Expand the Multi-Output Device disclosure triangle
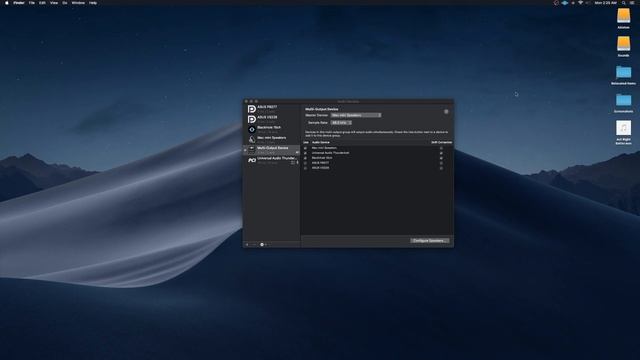Viewport: 640px width, 360px height. click(245, 150)
